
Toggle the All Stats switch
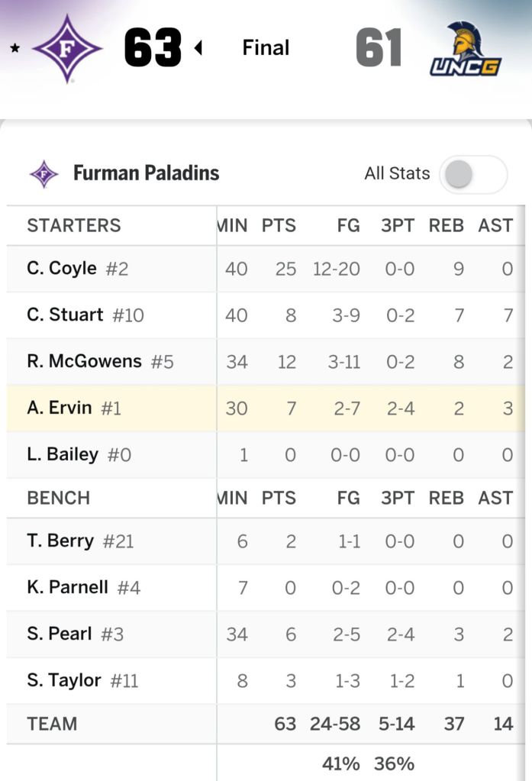pos(473,174)
